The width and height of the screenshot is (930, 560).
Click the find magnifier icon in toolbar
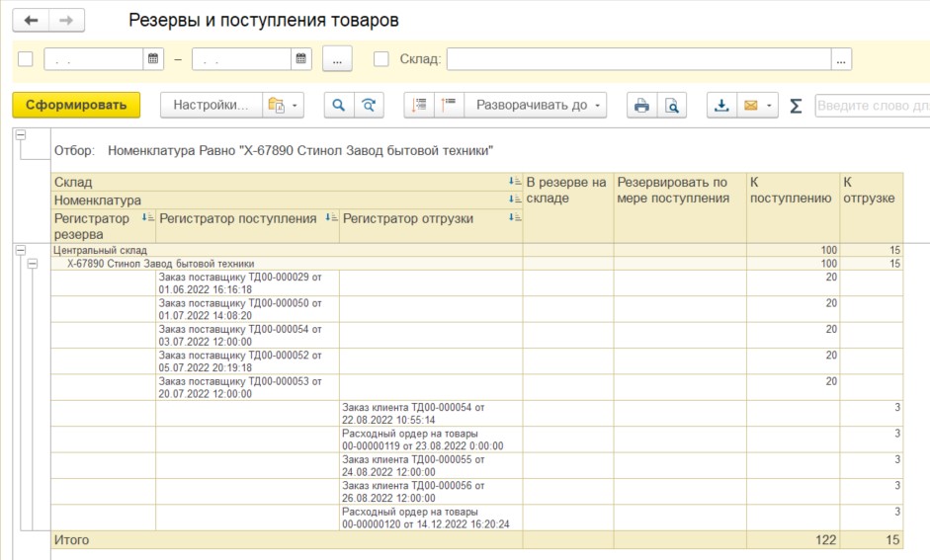pos(338,105)
